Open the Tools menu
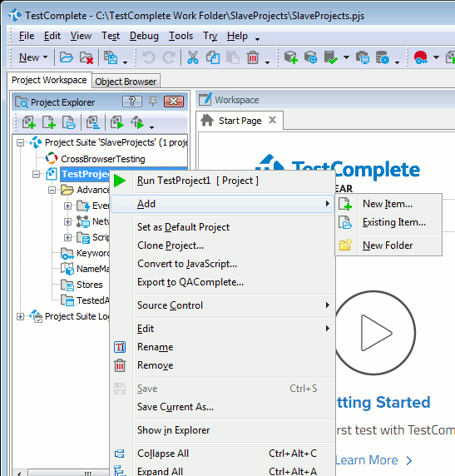This screenshot has height=476, width=455. tap(181, 36)
